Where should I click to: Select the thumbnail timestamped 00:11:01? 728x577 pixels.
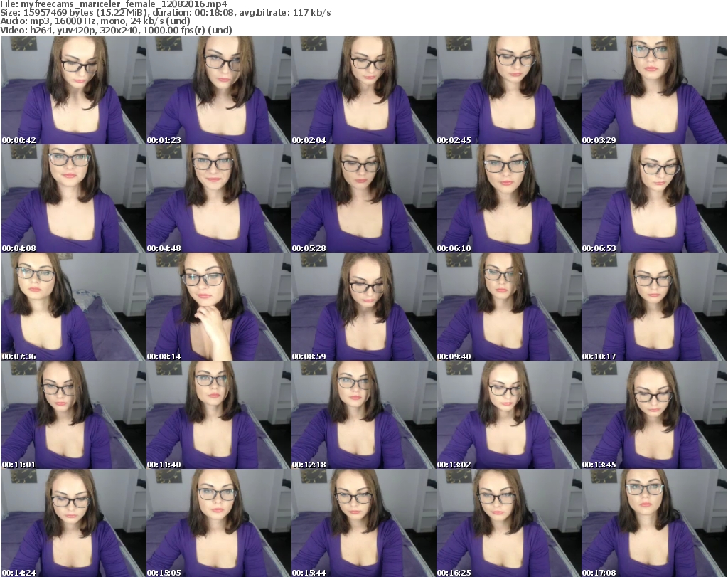pos(74,415)
